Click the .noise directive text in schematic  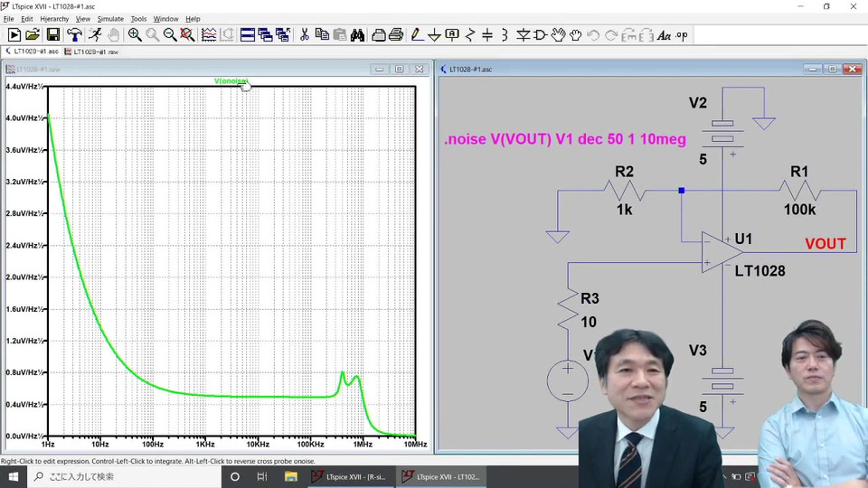(x=564, y=139)
